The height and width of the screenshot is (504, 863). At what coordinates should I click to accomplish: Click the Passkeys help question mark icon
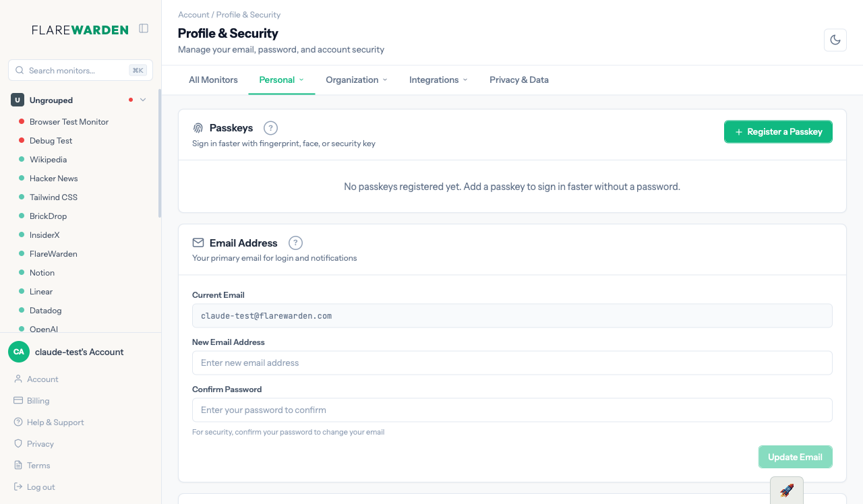(x=270, y=128)
